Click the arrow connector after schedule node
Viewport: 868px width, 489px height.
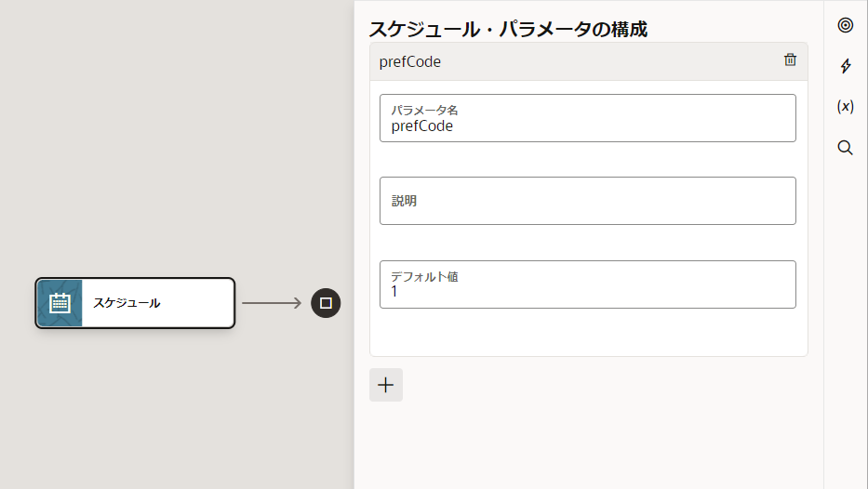pyautogui.click(x=272, y=303)
